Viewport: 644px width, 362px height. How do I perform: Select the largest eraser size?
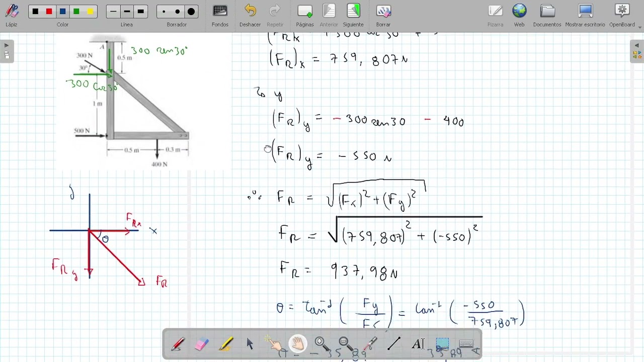coord(191,12)
